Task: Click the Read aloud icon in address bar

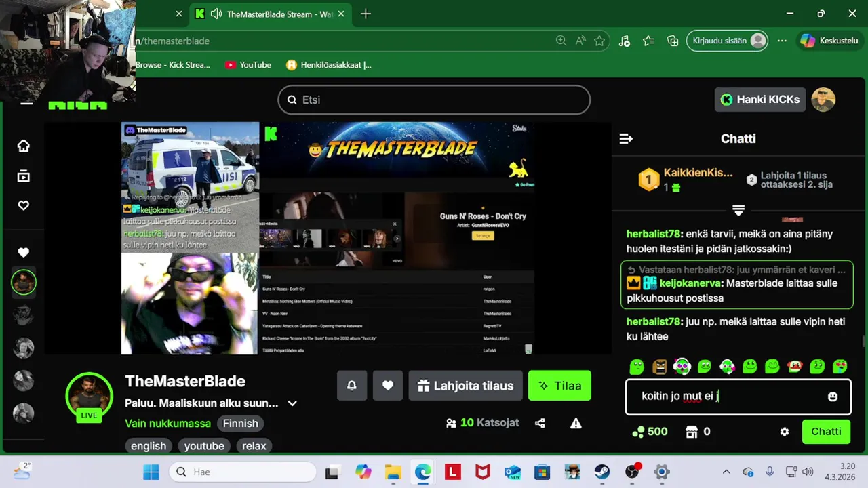Action: [580, 41]
